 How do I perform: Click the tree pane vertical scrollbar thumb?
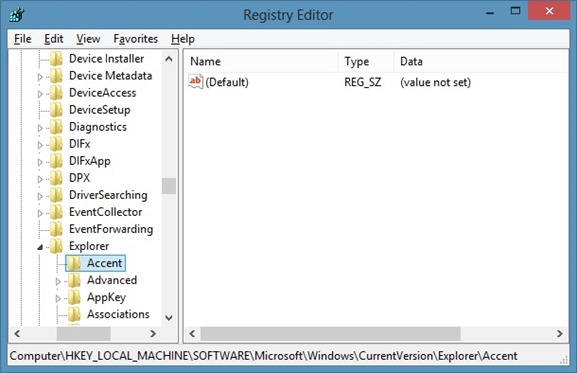point(169,186)
